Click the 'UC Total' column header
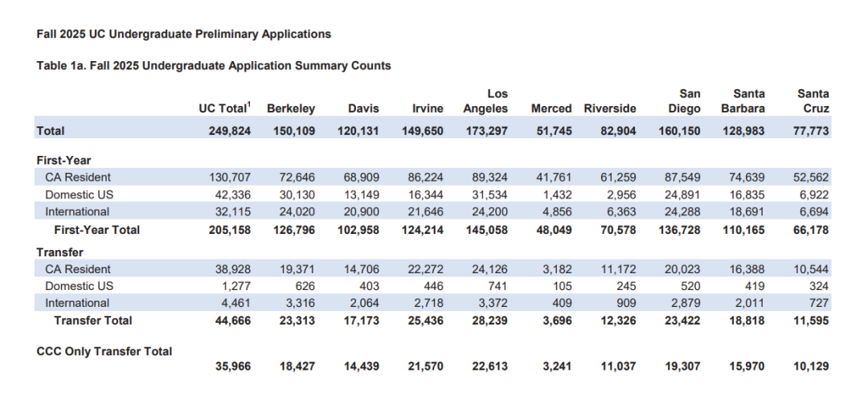The width and height of the screenshot is (868, 401). [x=225, y=108]
